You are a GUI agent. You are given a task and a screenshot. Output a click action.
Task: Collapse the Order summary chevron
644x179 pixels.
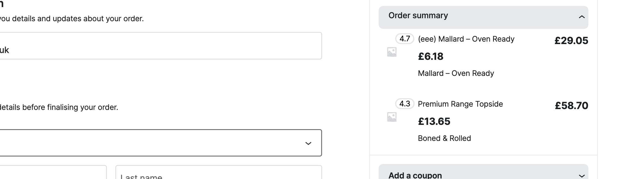point(582,17)
